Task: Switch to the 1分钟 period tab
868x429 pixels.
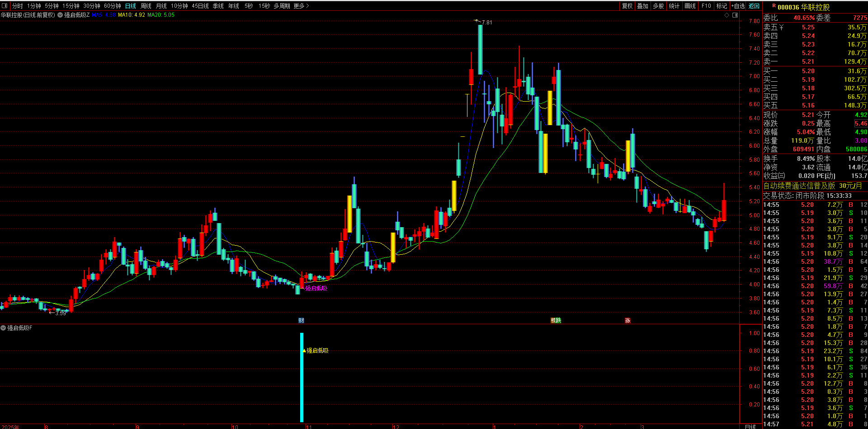Action: point(34,6)
